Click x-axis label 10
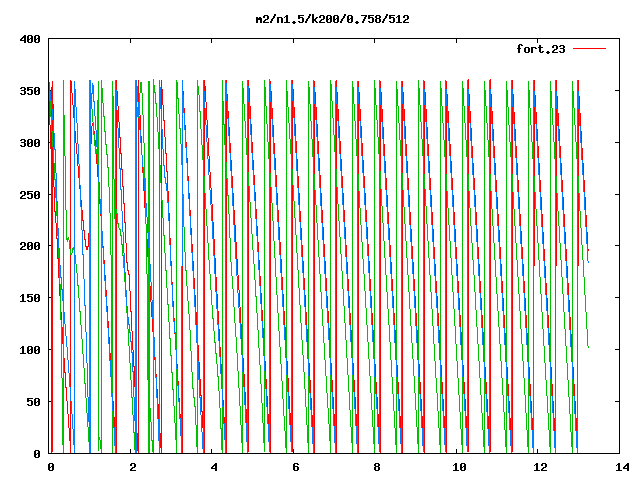The height and width of the screenshot is (480, 640). click(x=459, y=467)
